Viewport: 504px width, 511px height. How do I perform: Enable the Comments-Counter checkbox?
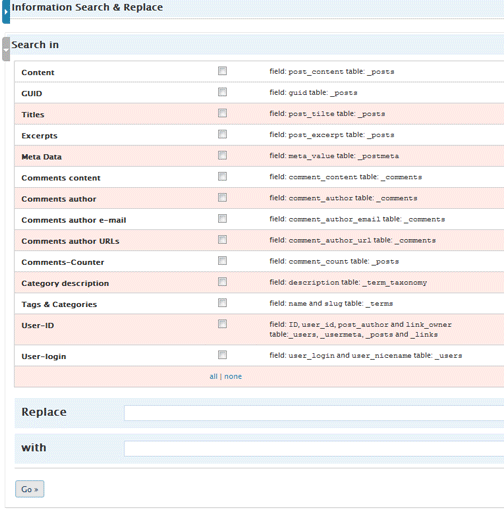tap(222, 260)
